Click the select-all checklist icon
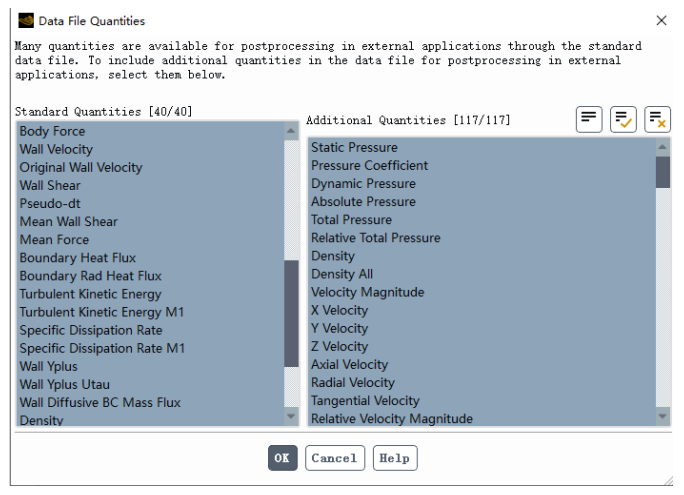 [x=623, y=119]
